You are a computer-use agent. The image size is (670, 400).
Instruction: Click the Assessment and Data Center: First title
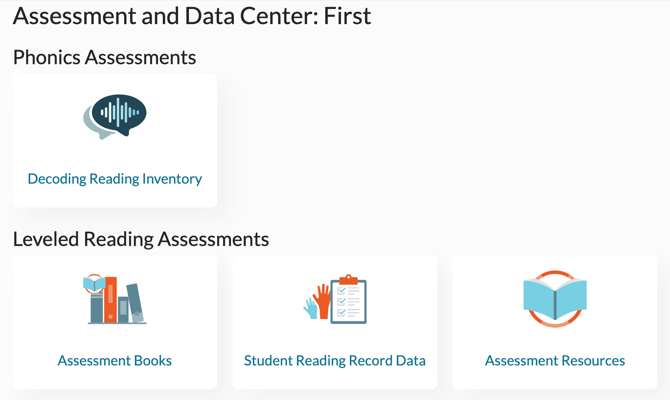click(192, 16)
